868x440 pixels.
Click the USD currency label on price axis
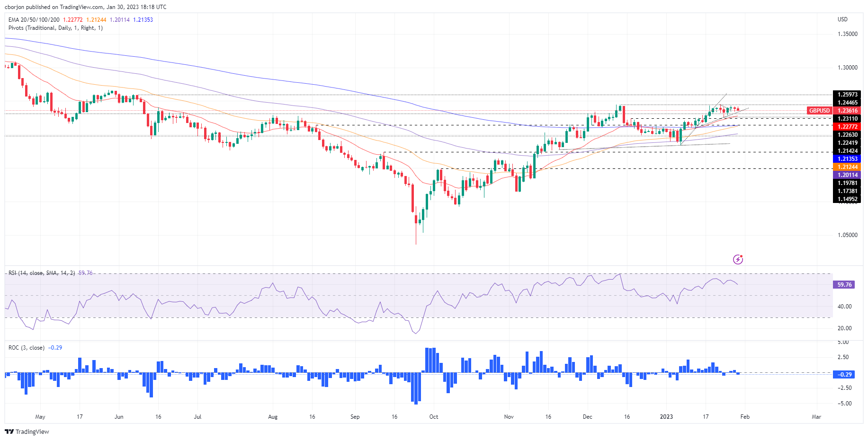tap(842, 19)
